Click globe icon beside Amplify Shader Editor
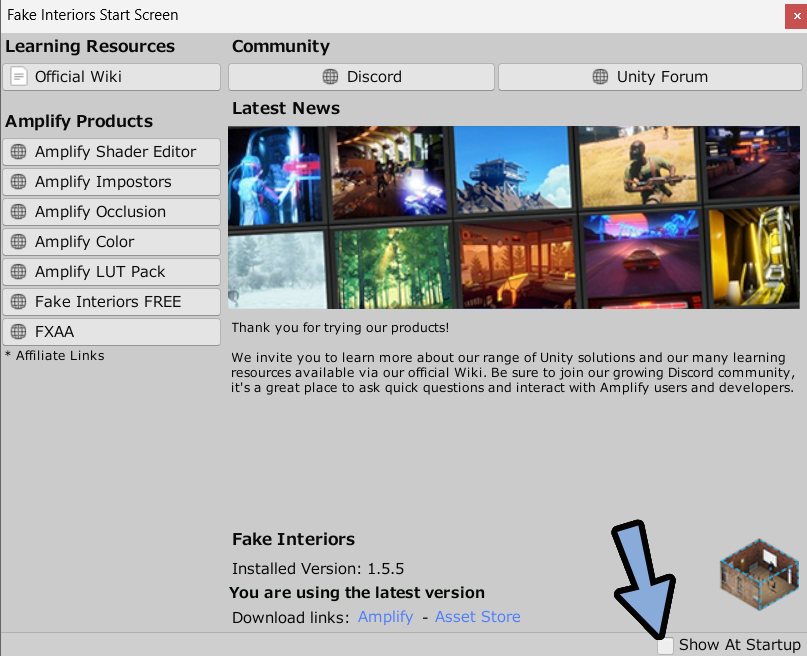807x656 pixels. [x=19, y=152]
